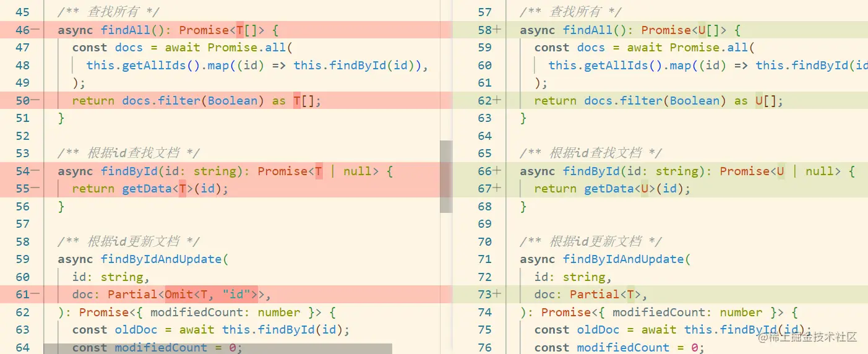Click line number 70 in the gutter

(485, 241)
